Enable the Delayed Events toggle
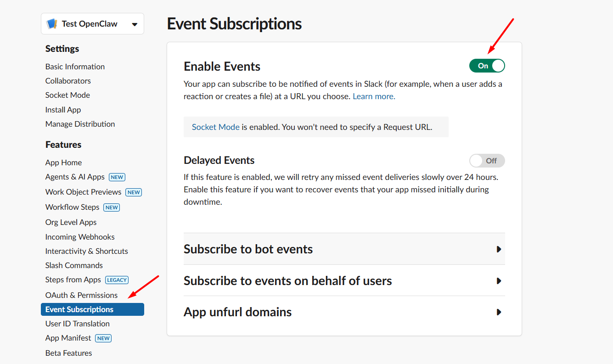The height and width of the screenshot is (364, 613). click(487, 161)
